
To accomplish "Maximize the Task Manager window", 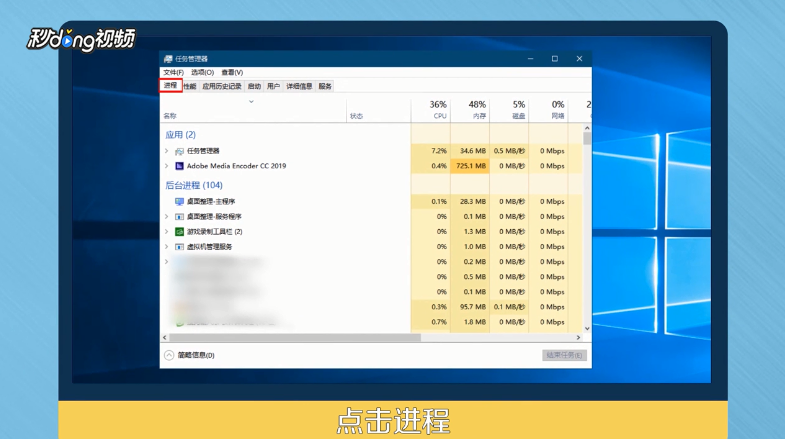I will point(555,59).
